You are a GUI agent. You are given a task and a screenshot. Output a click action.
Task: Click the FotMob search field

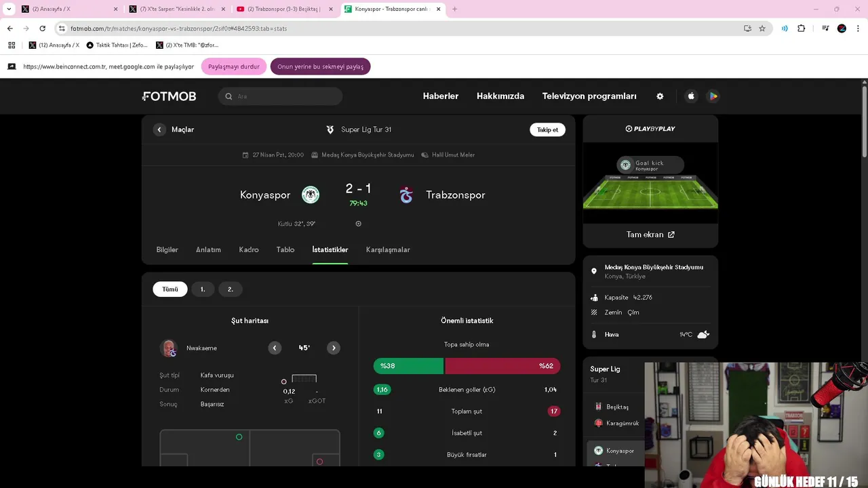[x=280, y=96]
